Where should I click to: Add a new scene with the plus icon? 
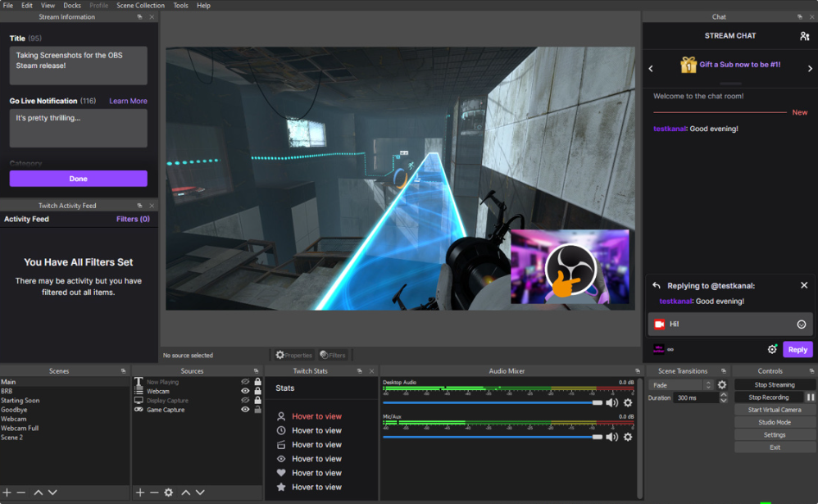[7, 492]
